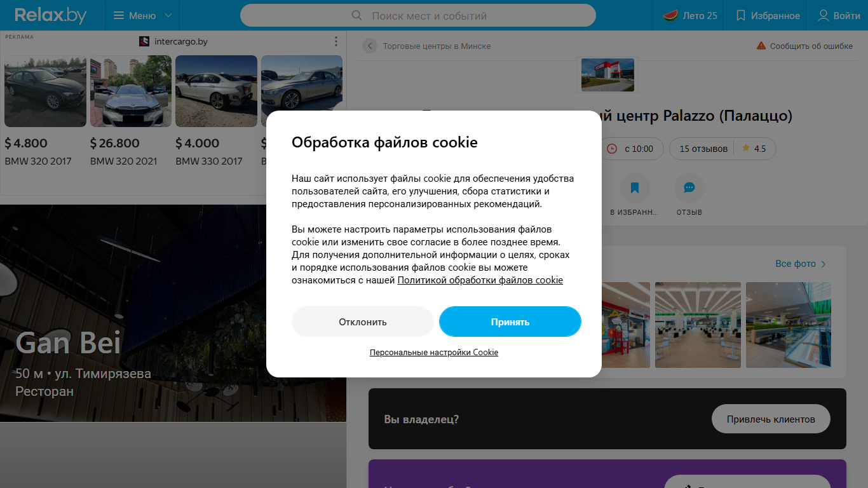This screenshot has height=488, width=868.
Task: Open Избранное bookmarks
Action: (x=768, y=15)
